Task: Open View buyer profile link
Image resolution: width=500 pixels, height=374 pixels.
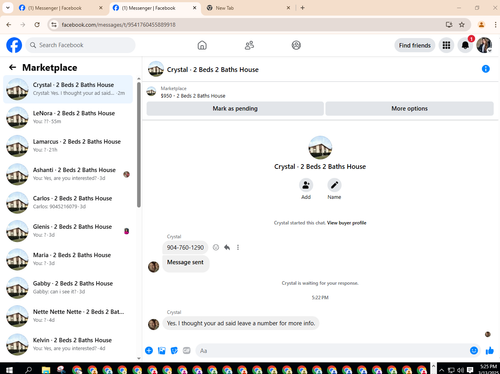Action: point(346,223)
